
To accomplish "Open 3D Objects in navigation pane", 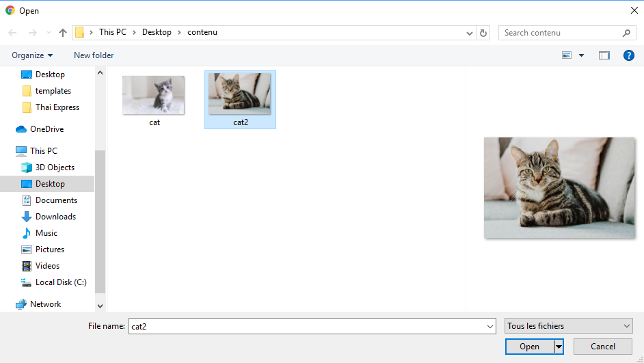I will (x=55, y=167).
